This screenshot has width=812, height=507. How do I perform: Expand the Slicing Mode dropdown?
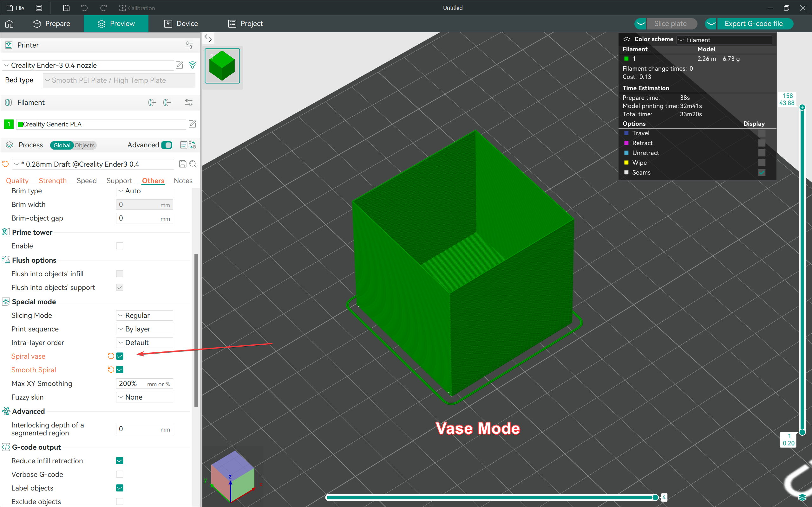coord(144,315)
